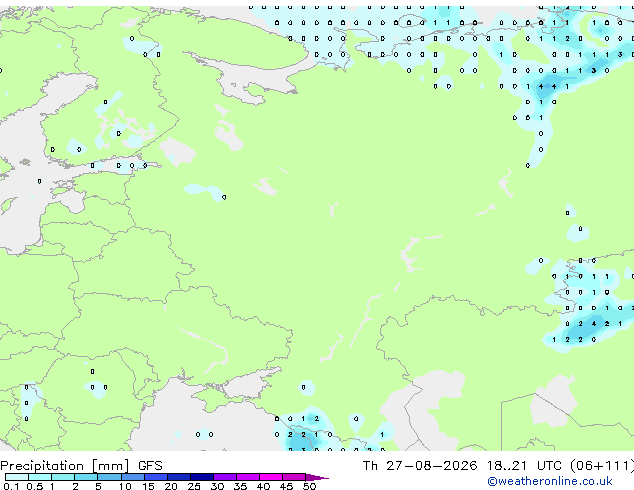This screenshot has height=490, width=634.
Task: Click the '50' legend label
Action: click(309, 486)
